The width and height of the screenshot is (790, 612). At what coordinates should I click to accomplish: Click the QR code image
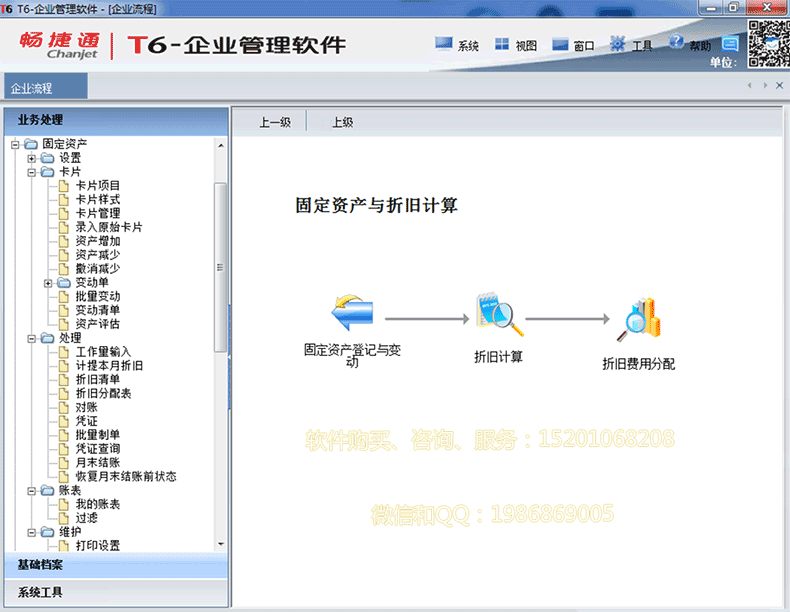(x=768, y=43)
